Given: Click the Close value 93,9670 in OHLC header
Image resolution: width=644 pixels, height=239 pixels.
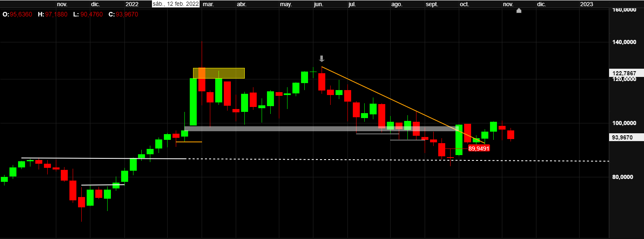Looking at the screenshot, I should (x=127, y=14).
